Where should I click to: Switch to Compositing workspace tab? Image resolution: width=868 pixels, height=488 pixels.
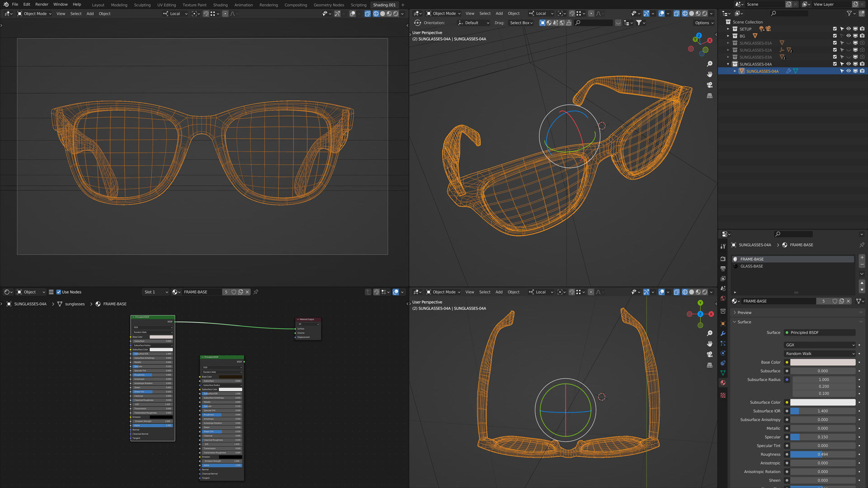(x=296, y=5)
